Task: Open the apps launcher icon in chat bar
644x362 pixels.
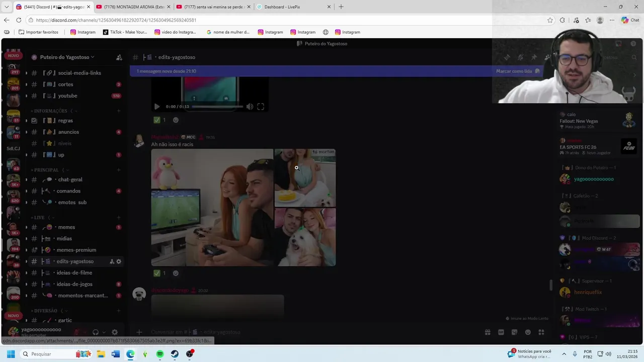Action: click(541, 332)
